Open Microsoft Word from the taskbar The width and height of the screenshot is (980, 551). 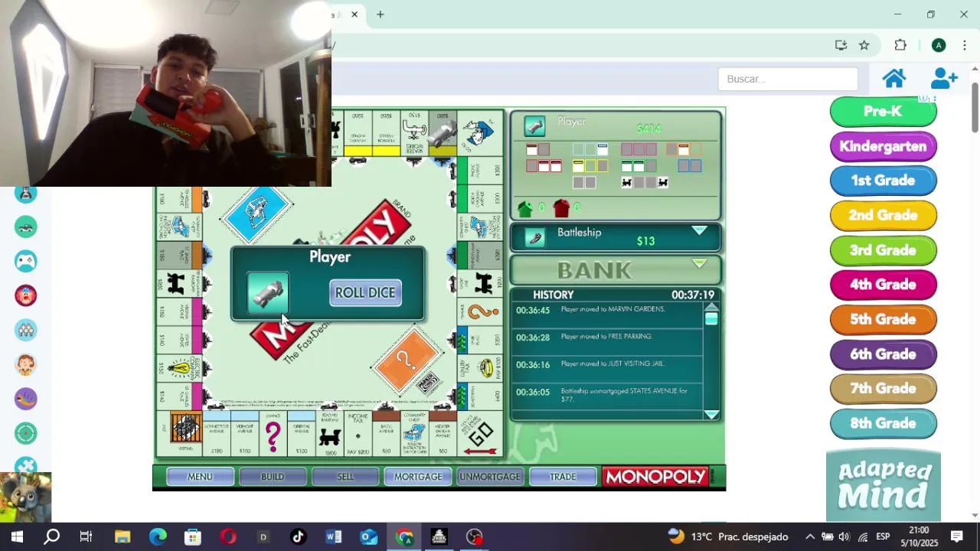click(x=334, y=536)
